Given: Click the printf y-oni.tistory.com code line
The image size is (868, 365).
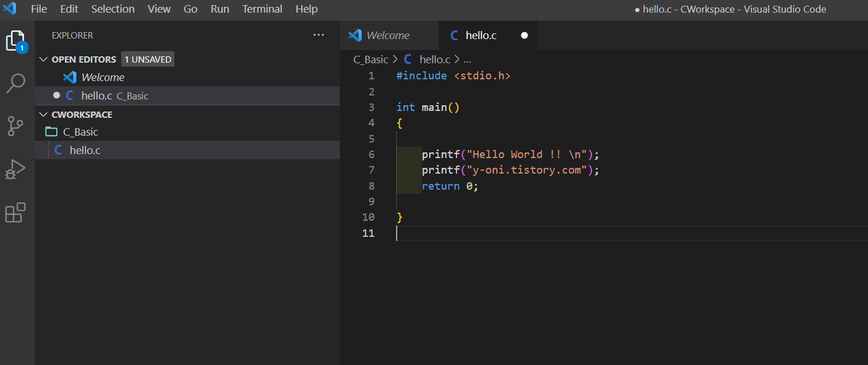Looking at the screenshot, I should tap(510, 170).
